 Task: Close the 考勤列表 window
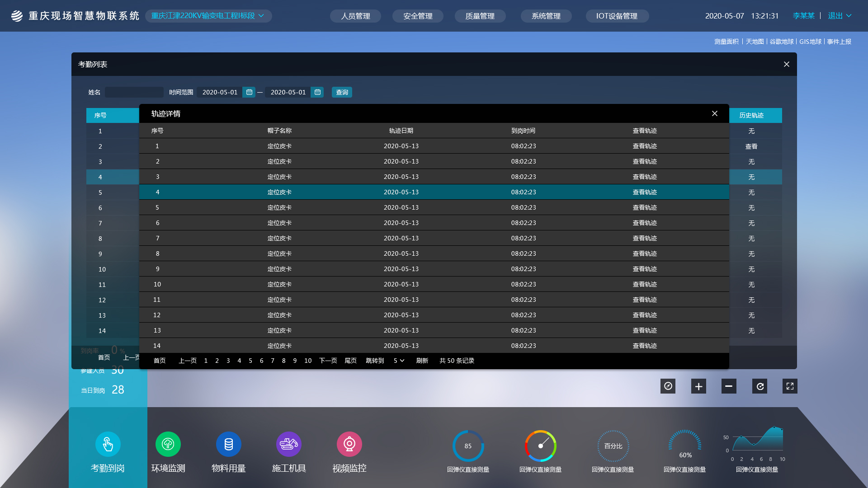point(787,64)
